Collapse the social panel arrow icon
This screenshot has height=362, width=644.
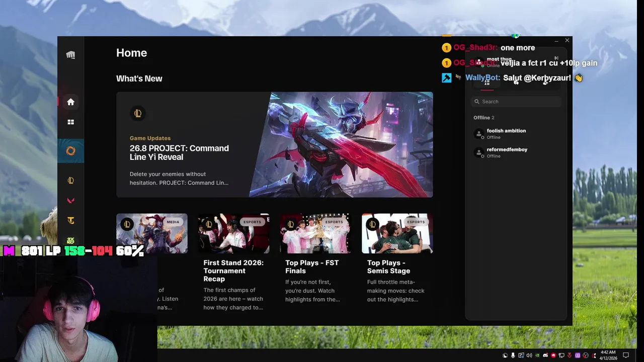(x=556, y=58)
